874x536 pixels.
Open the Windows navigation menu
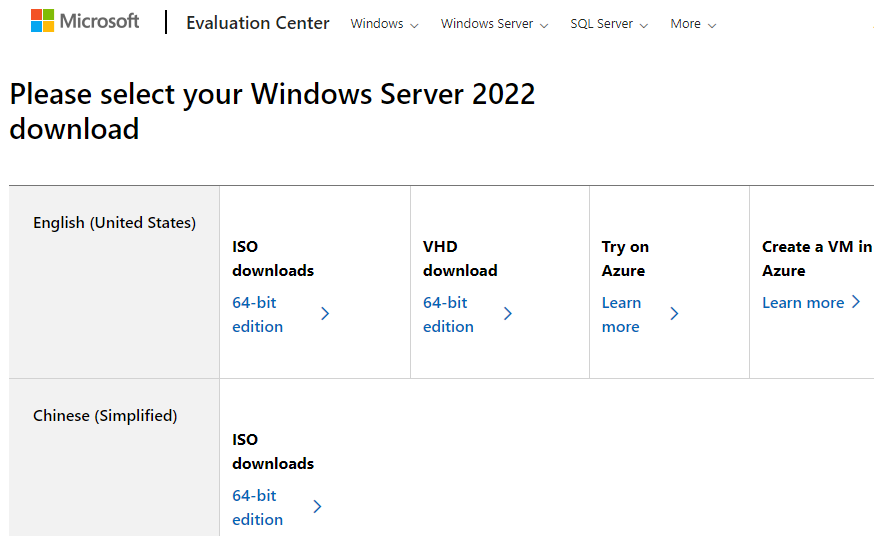(x=376, y=24)
